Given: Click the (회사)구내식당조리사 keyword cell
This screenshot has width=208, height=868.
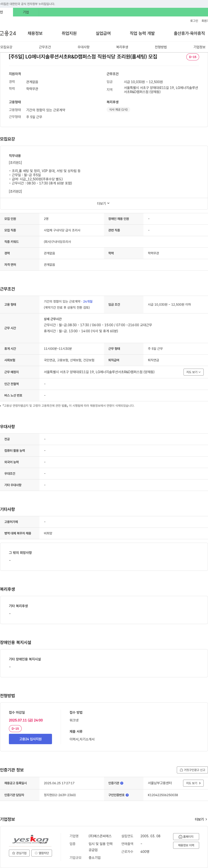Looking at the screenshot, I should pyautogui.click(x=57, y=242).
